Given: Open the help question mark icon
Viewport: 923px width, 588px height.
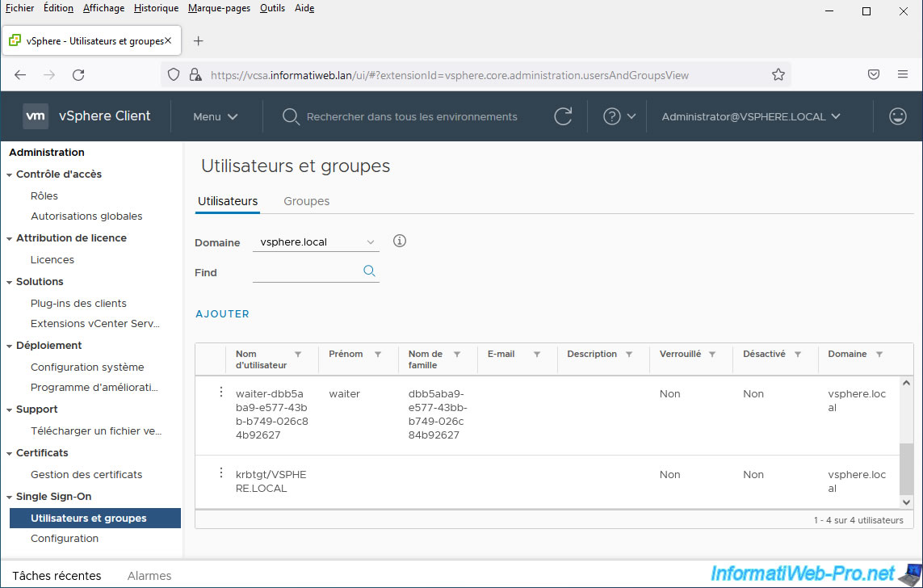Looking at the screenshot, I should click(611, 116).
